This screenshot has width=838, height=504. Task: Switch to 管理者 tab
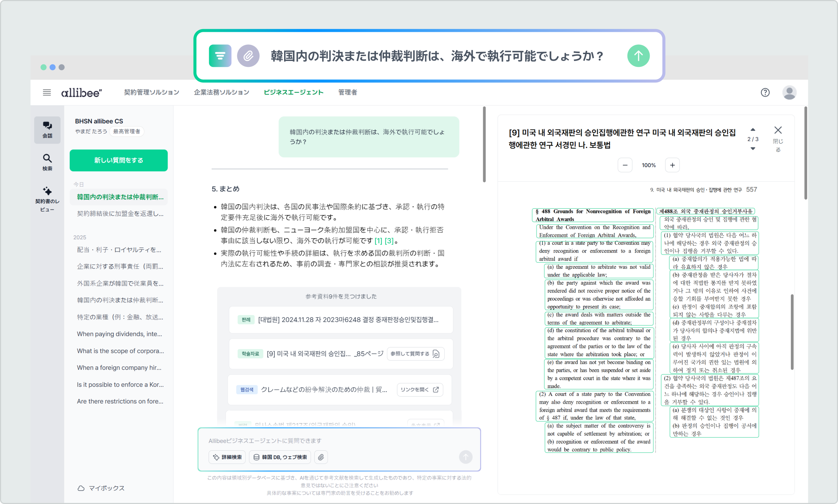pos(348,93)
